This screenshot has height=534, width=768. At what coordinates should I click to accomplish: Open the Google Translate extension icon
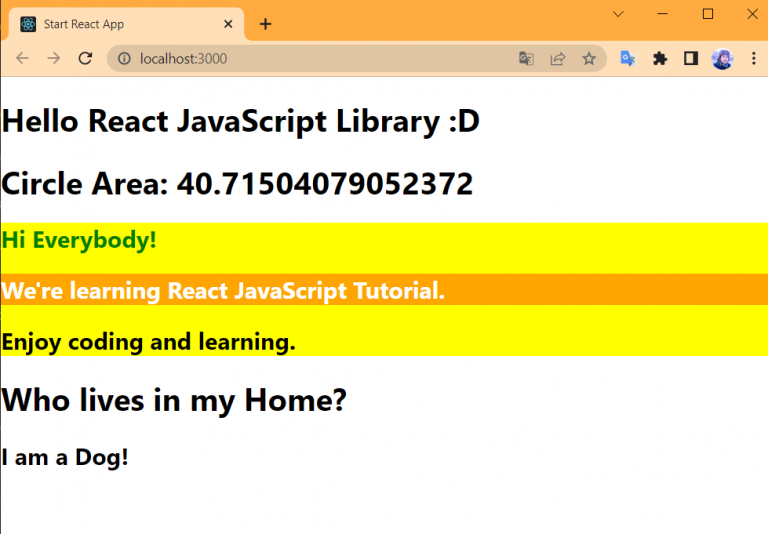628,59
